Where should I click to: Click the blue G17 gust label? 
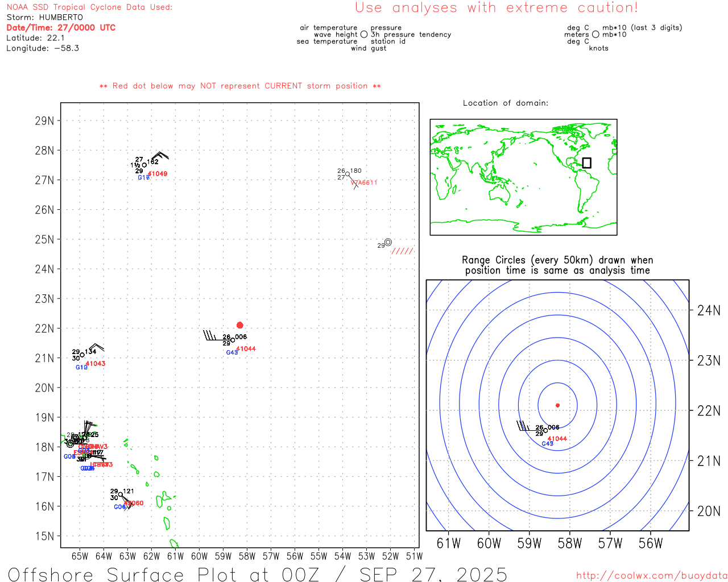(x=144, y=178)
